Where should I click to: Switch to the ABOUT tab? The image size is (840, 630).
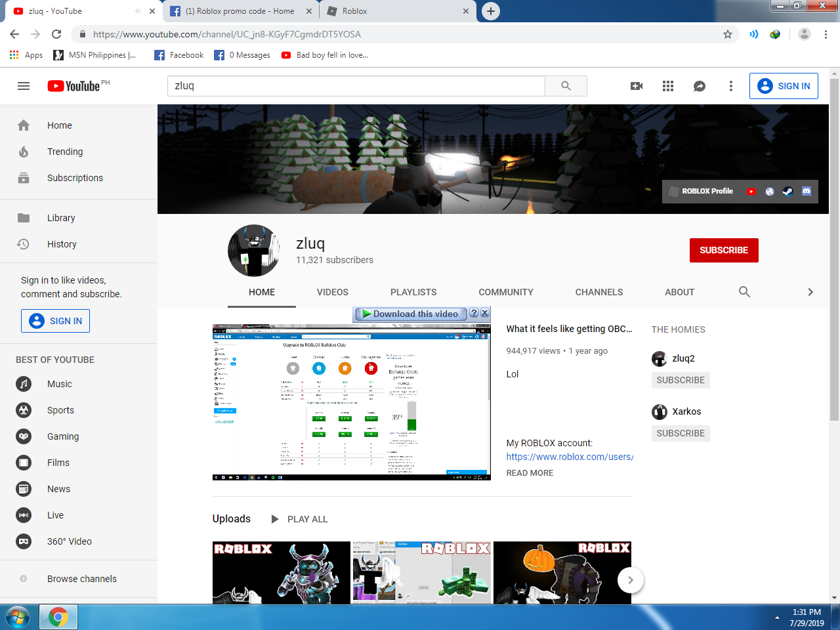(x=680, y=292)
